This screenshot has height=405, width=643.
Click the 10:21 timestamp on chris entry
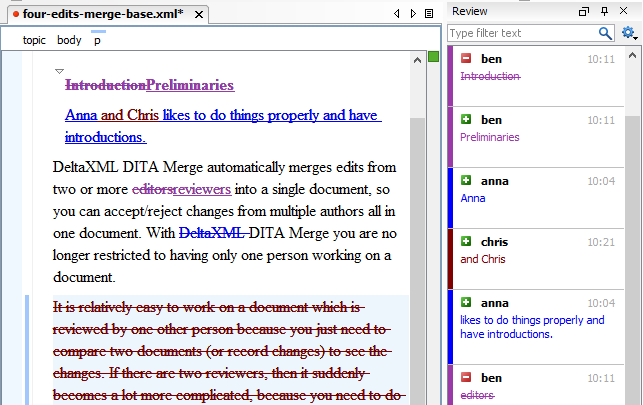[601, 242]
